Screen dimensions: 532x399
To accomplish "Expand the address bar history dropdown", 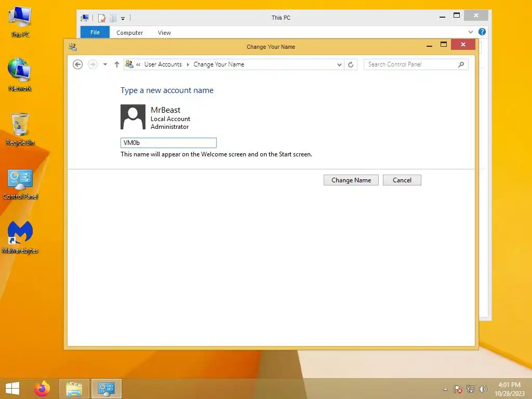I will tap(339, 65).
